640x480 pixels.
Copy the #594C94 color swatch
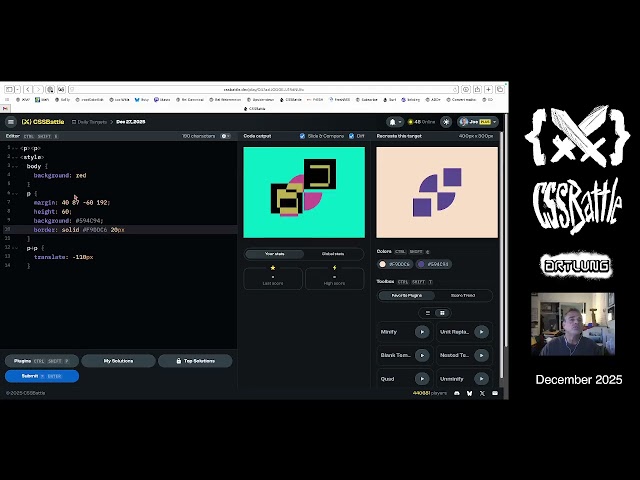click(433, 264)
